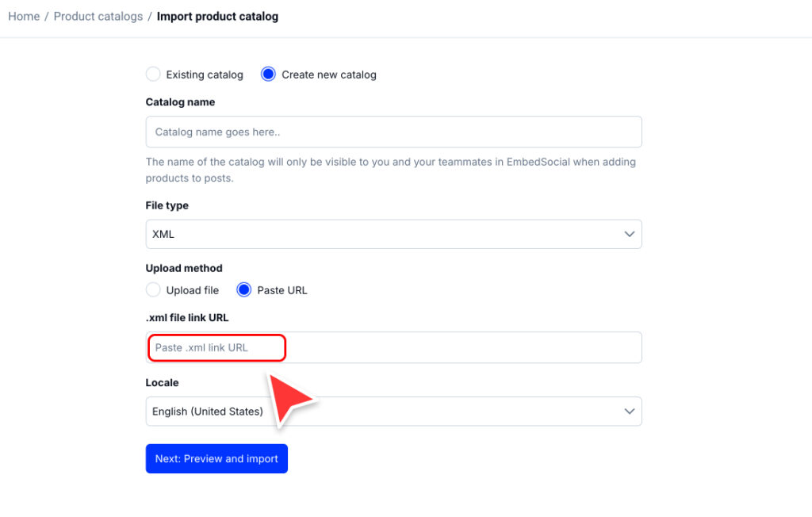Open the Product catalogs breadcrumb
Viewport: 812px width, 517px height.
(x=98, y=16)
